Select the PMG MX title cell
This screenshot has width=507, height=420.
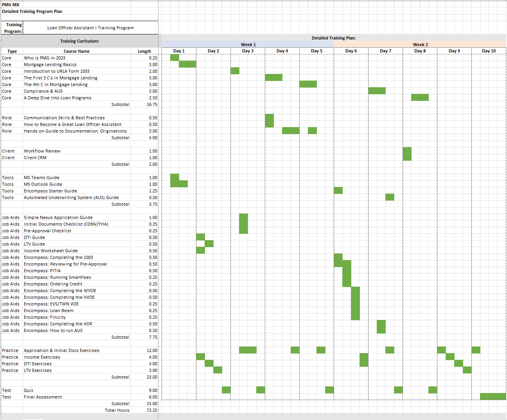11,5
